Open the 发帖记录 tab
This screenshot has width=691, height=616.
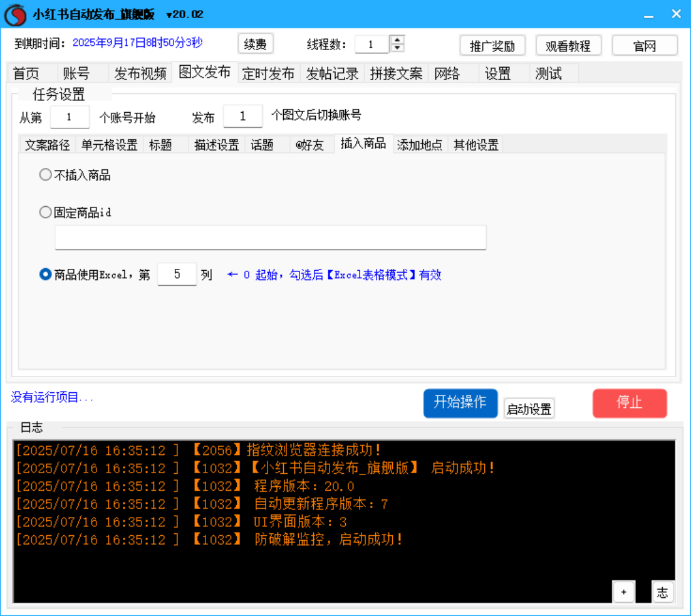(x=332, y=73)
